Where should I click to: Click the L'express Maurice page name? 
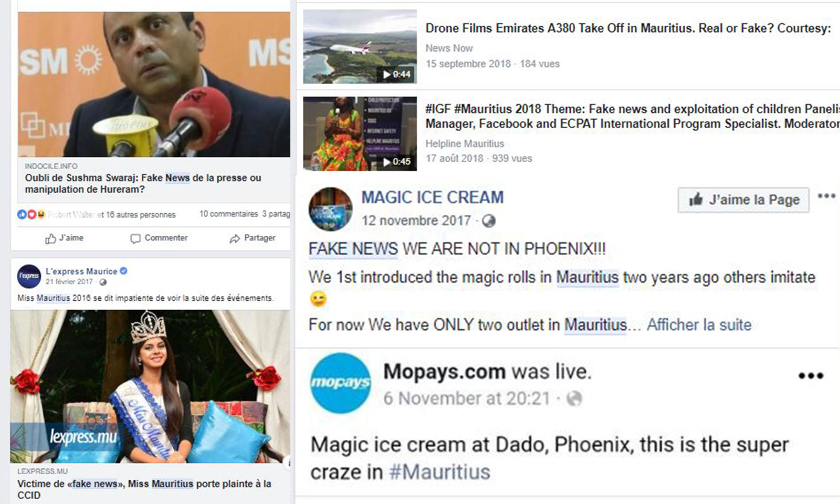click(x=81, y=271)
